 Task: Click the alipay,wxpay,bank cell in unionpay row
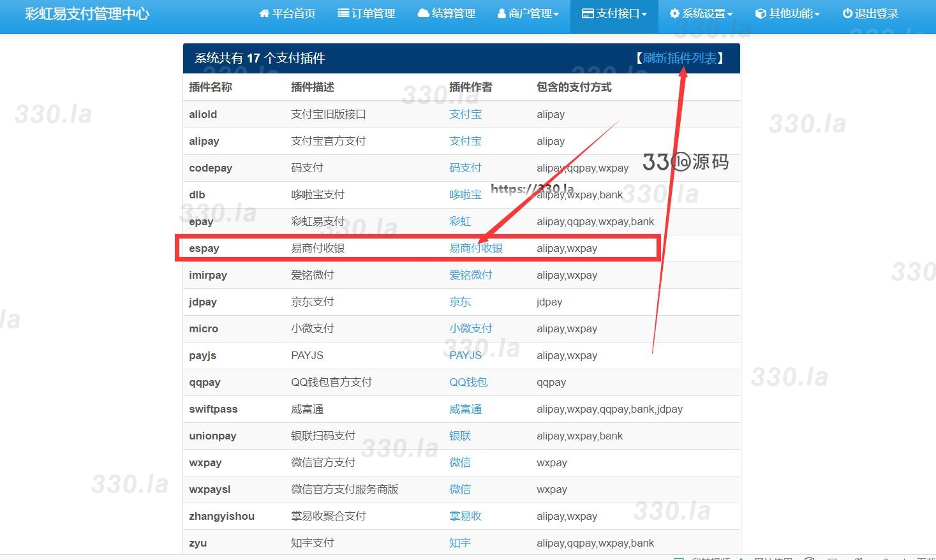(579, 436)
